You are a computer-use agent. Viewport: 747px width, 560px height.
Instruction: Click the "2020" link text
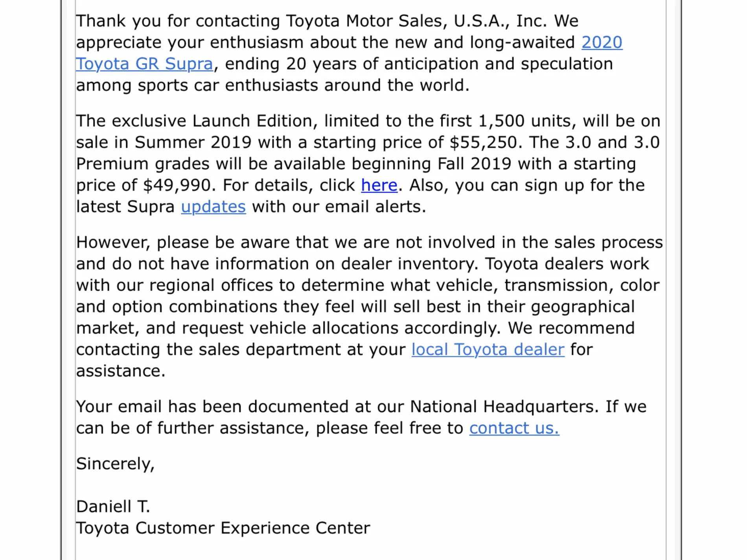[602, 42]
